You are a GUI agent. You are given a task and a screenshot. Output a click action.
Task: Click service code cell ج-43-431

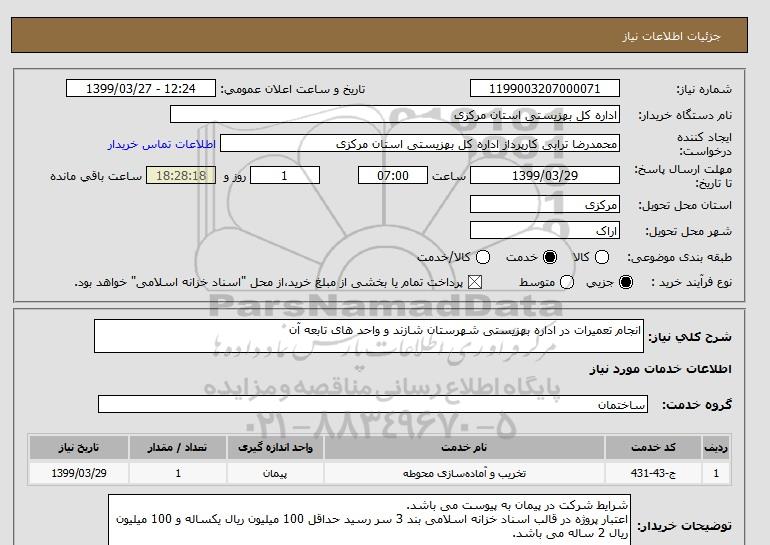tap(653, 473)
